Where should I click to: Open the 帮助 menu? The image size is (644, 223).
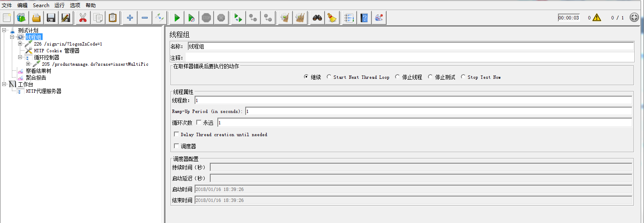[91, 5]
